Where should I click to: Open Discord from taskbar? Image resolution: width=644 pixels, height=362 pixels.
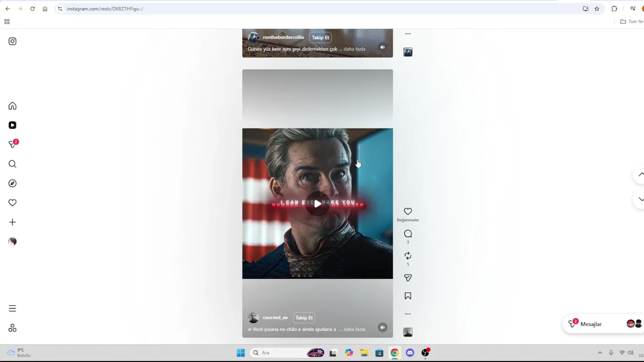point(410,353)
